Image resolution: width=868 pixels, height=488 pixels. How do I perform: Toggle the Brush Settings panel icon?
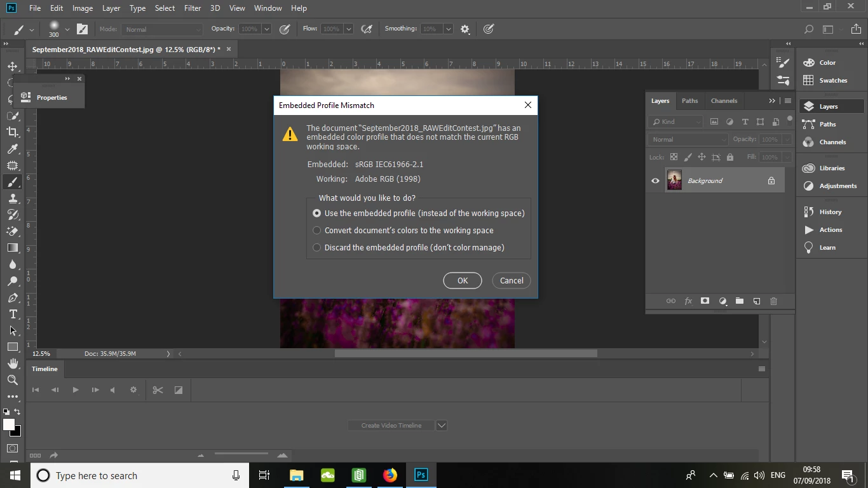(82, 29)
